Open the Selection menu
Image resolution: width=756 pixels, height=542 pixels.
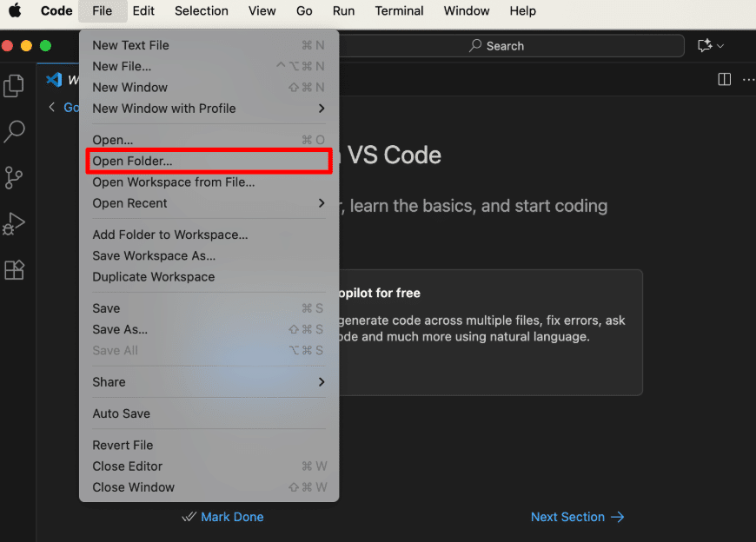pyautogui.click(x=202, y=10)
